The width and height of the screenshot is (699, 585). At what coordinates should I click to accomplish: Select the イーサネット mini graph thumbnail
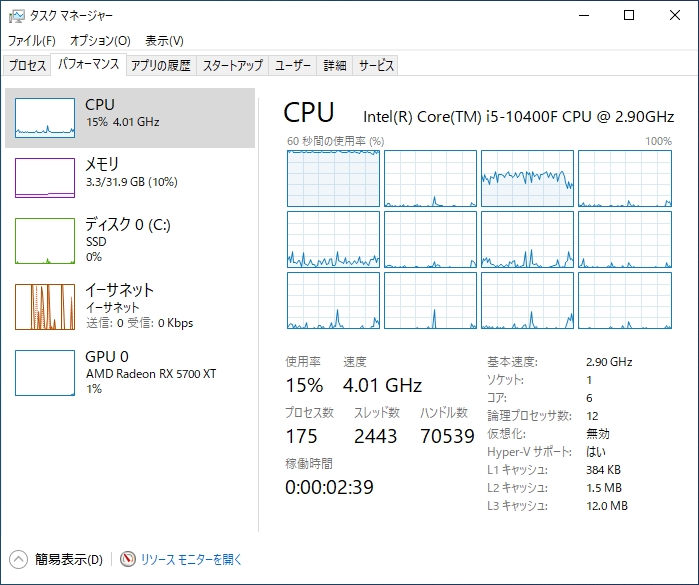point(45,307)
